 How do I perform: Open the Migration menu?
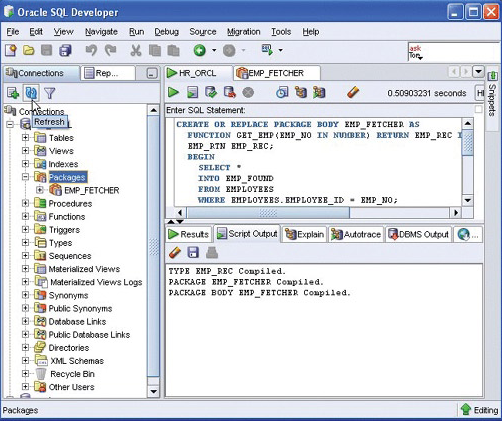click(x=244, y=32)
